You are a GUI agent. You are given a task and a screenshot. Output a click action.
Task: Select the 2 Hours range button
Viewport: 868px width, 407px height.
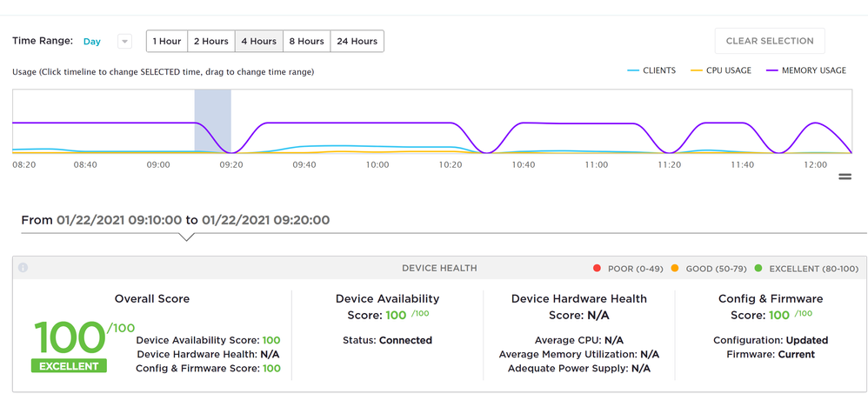point(210,41)
